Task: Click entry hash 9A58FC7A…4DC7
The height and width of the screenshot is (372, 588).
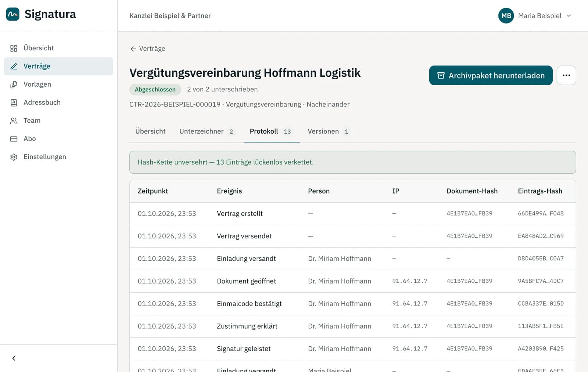Action: pyautogui.click(x=541, y=281)
